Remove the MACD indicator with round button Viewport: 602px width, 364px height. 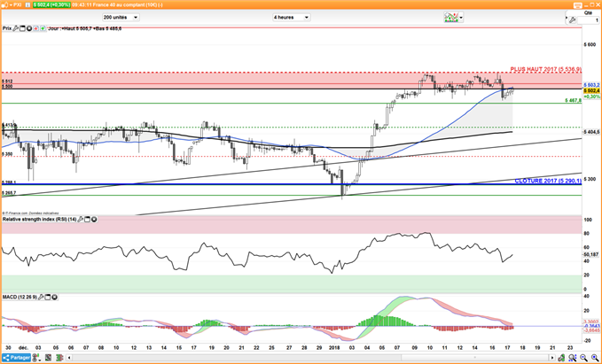pyautogui.click(x=54, y=298)
